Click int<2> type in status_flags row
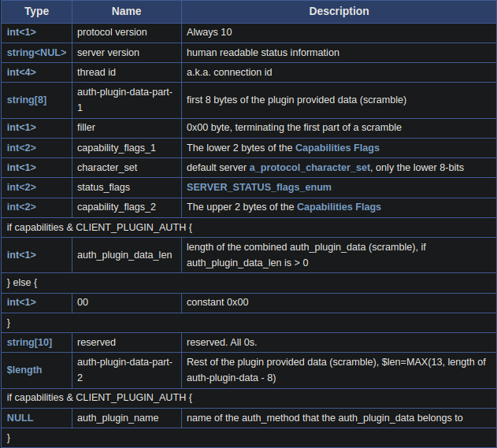The image size is (497, 448). point(21,187)
